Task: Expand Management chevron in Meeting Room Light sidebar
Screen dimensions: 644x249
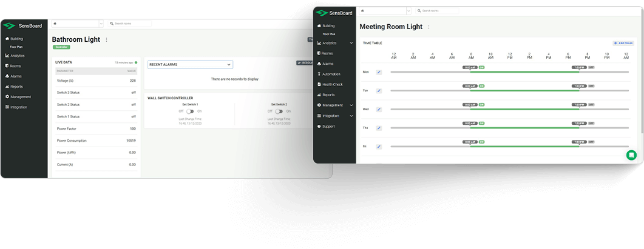Action: (351, 105)
